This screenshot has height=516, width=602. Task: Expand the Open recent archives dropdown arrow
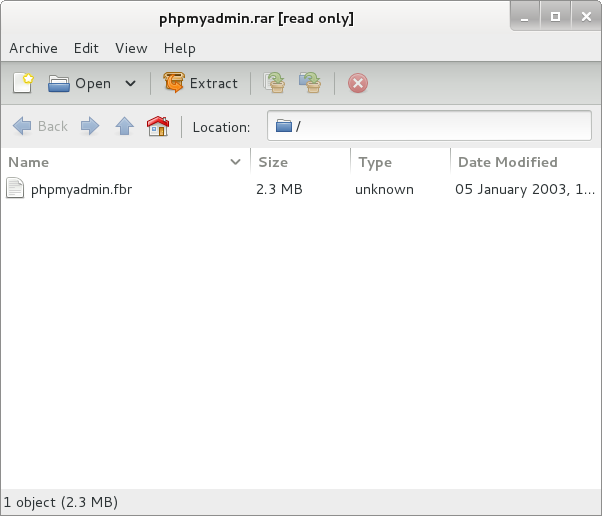131,83
